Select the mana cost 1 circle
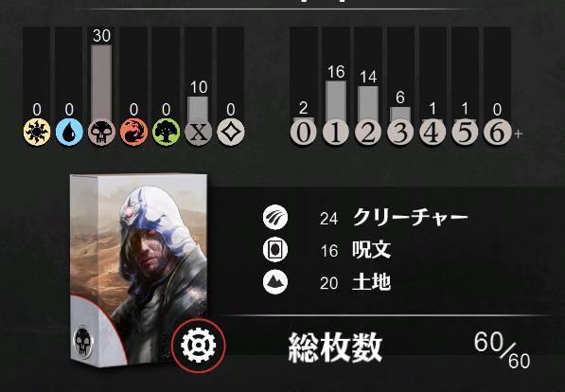The height and width of the screenshot is (392, 565). click(x=336, y=133)
